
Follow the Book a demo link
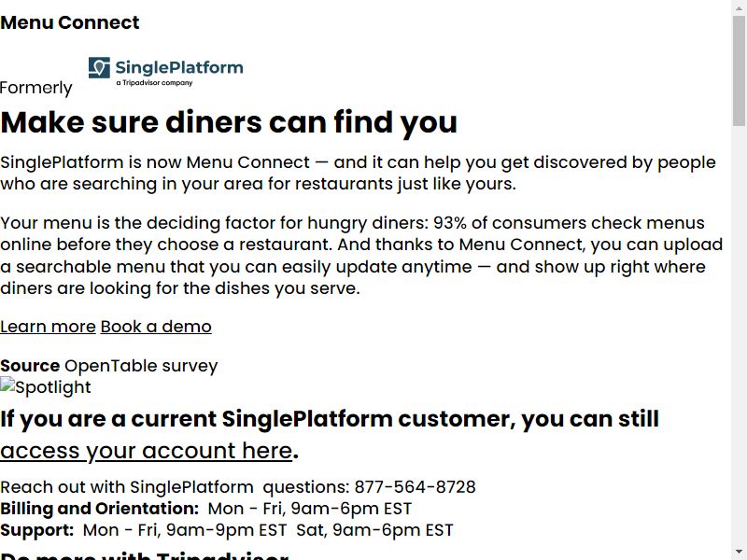pos(156,327)
